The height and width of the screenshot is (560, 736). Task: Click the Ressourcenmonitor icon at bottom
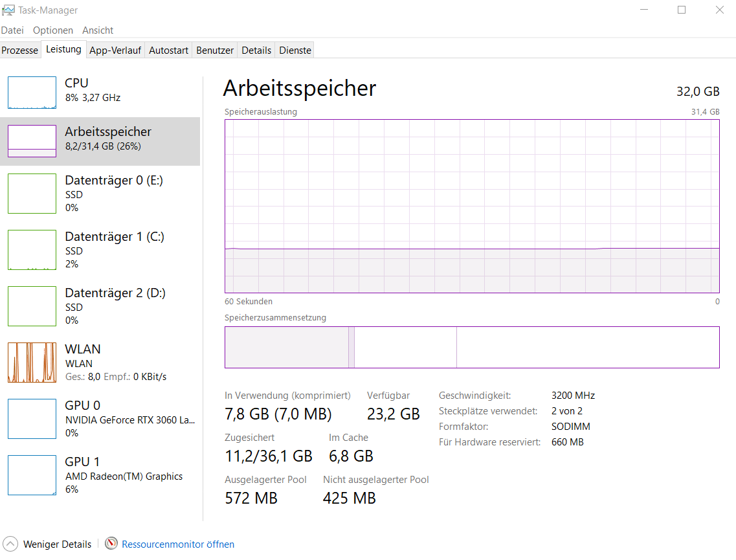(111, 544)
